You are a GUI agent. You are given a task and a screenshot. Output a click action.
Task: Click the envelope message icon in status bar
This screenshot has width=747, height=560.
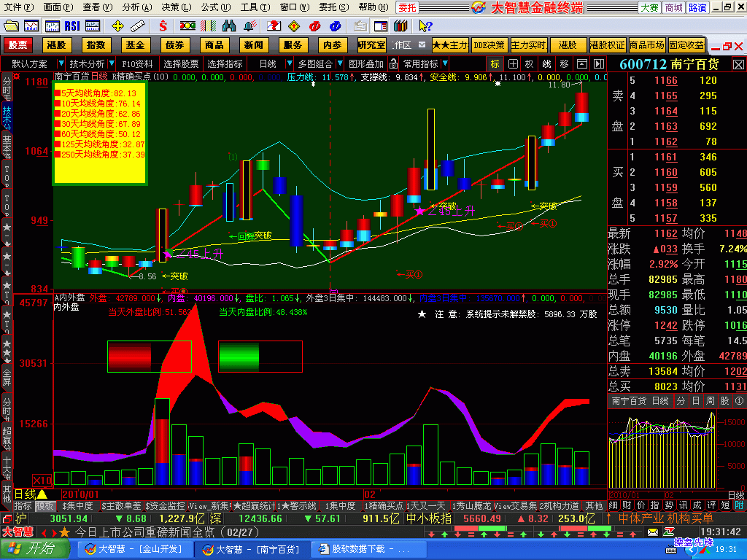pyautogui.click(x=653, y=532)
